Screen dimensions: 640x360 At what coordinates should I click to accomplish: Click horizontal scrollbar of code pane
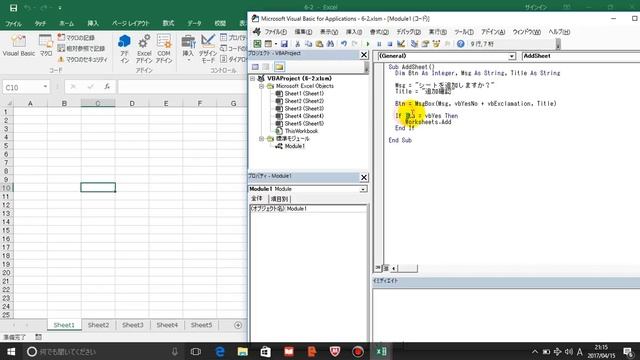click(407, 268)
